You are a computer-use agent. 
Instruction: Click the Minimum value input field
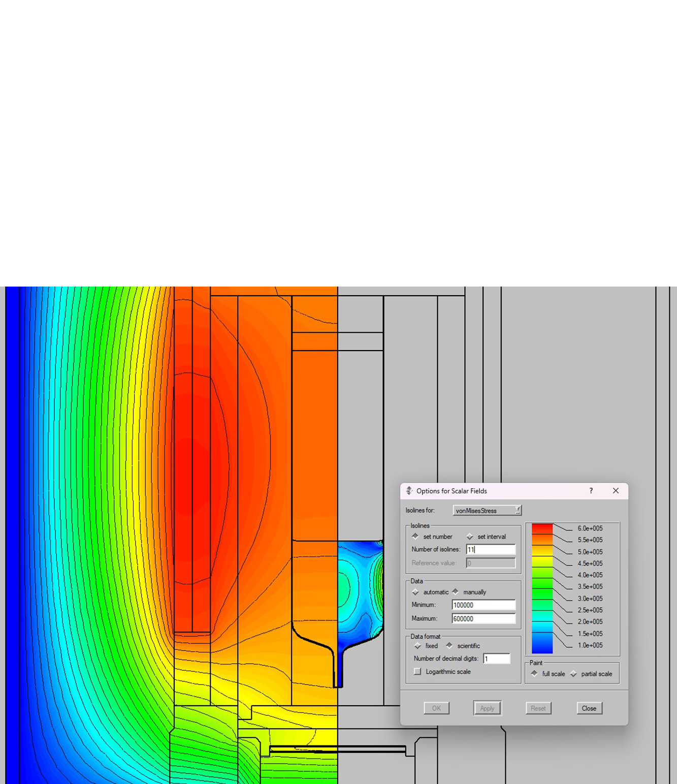coord(483,605)
